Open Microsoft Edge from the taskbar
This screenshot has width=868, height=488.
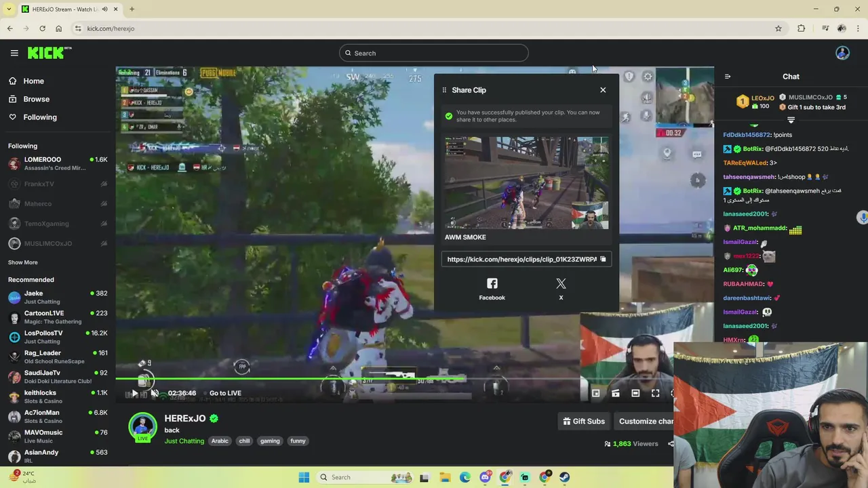click(465, 477)
